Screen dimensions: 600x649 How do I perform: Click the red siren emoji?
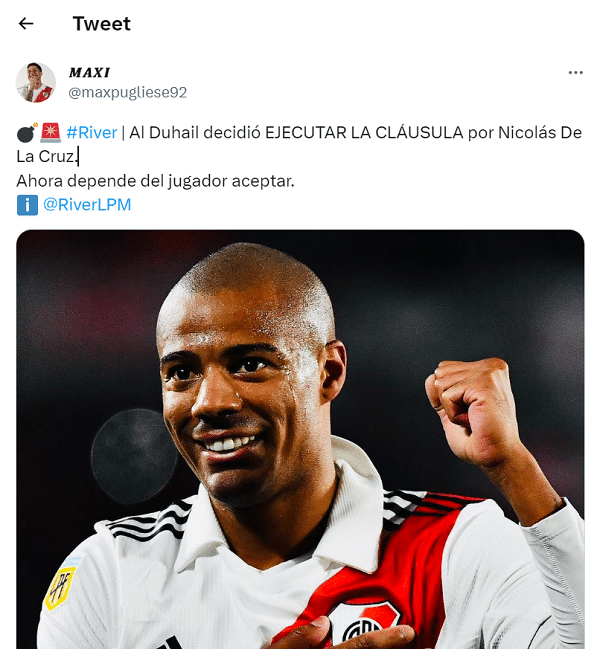pos(50,132)
